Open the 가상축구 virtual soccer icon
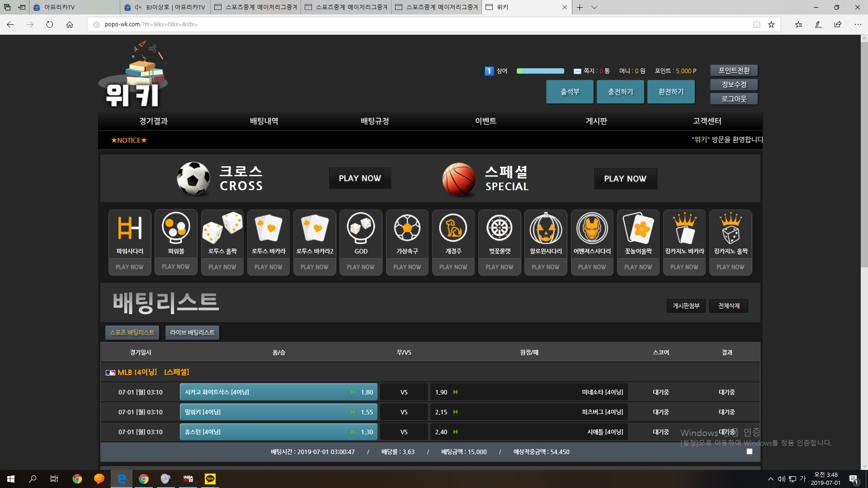The width and height of the screenshot is (868, 488). (407, 228)
